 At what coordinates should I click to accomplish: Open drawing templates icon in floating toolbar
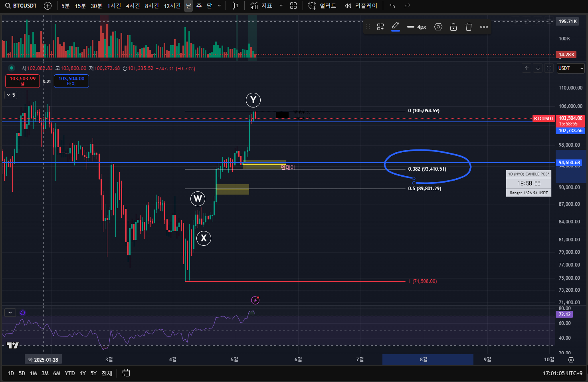pos(380,27)
